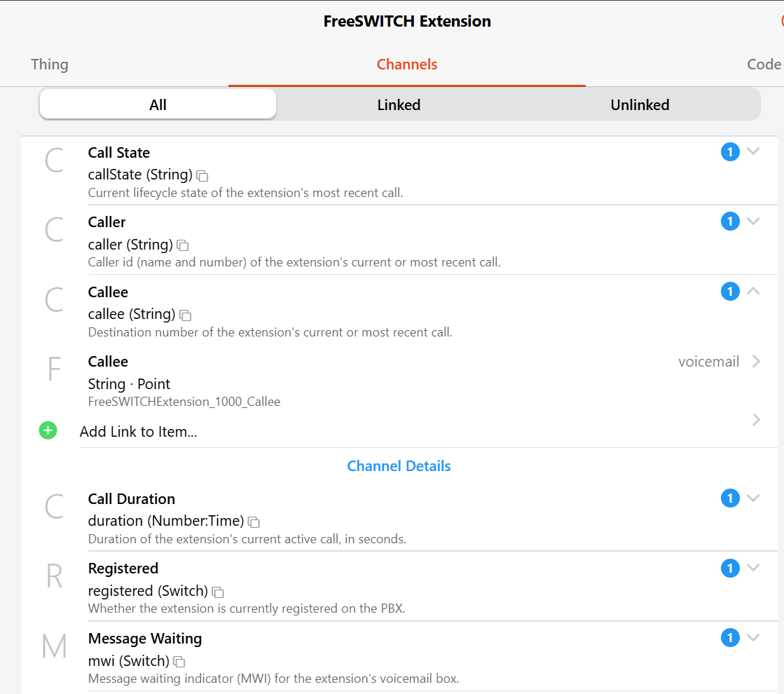This screenshot has width=784, height=694.
Task: Show All channels filter
Action: (158, 104)
